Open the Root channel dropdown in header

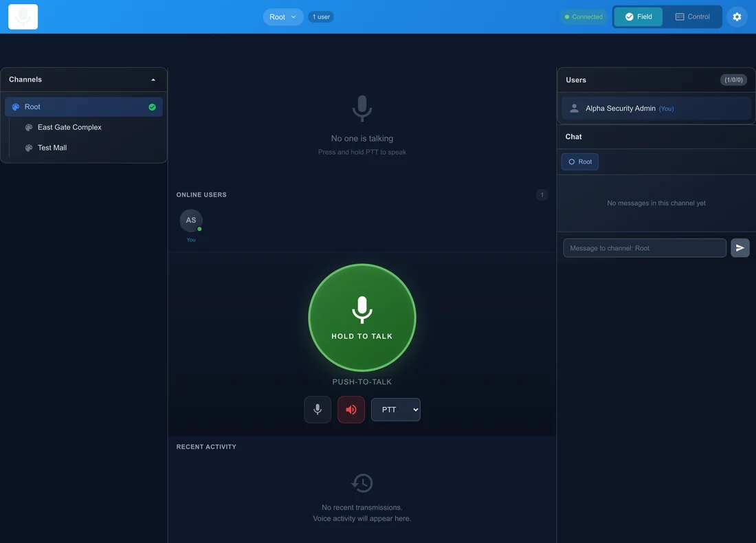283,17
